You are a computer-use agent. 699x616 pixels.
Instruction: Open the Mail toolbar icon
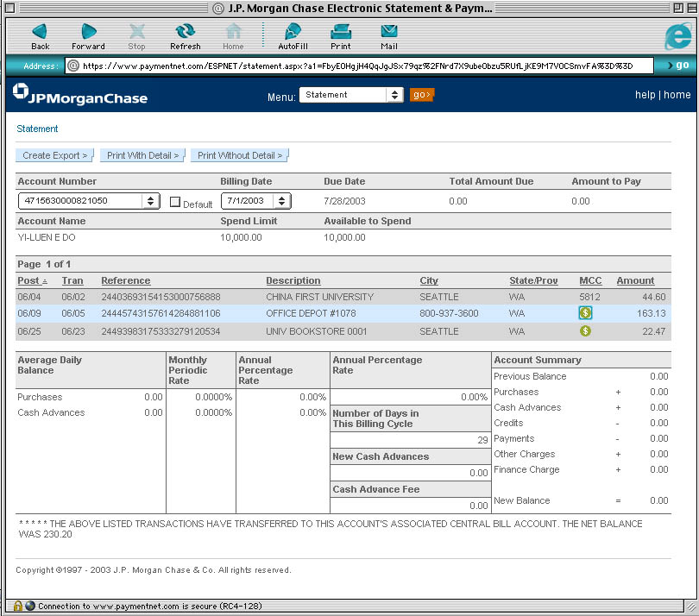point(389,31)
